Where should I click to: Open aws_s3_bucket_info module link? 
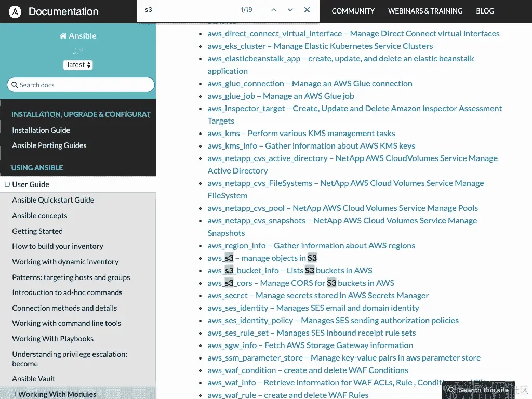pos(290,271)
